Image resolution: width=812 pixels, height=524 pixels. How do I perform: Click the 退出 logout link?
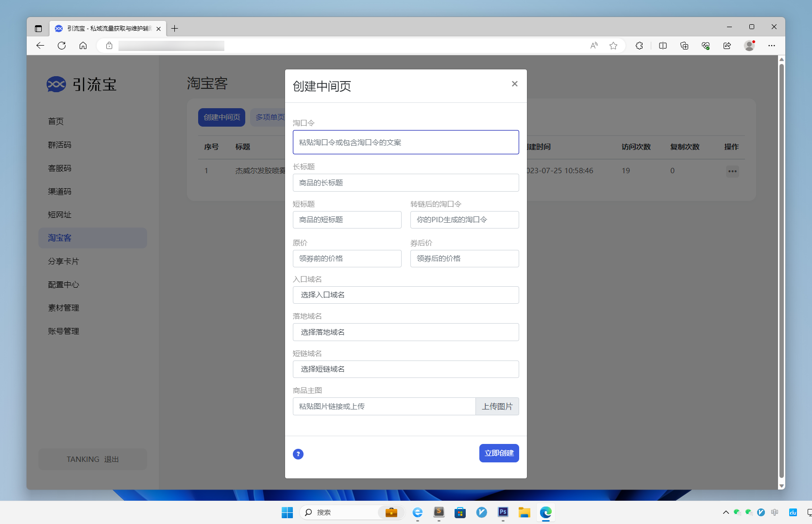pyautogui.click(x=111, y=459)
